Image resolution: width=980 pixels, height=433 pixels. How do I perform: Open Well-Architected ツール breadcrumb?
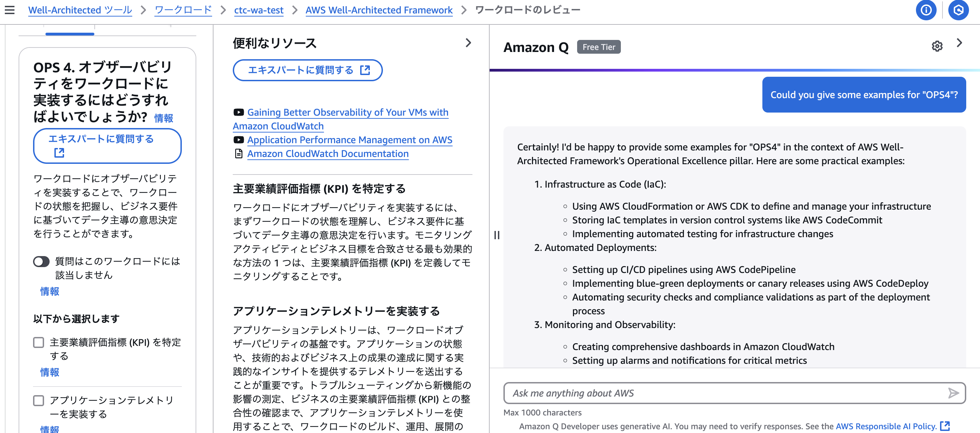click(x=80, y=10)
